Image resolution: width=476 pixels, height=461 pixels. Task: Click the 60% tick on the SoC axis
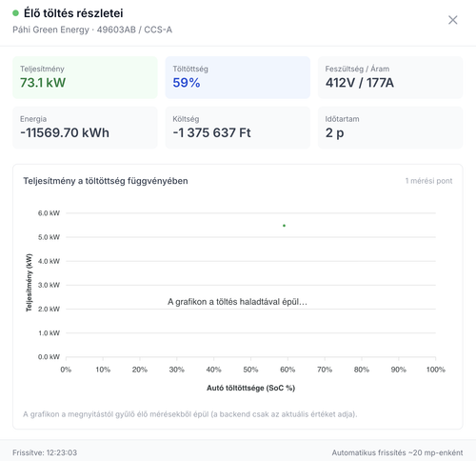pyautogui.click(x=288, y=370)
